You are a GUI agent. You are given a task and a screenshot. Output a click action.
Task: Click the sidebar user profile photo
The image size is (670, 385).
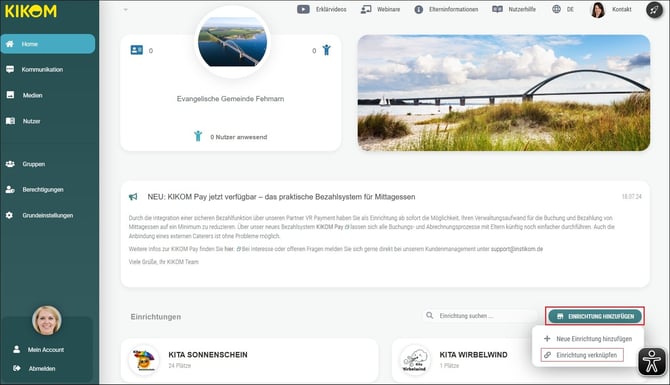[47, 320]
